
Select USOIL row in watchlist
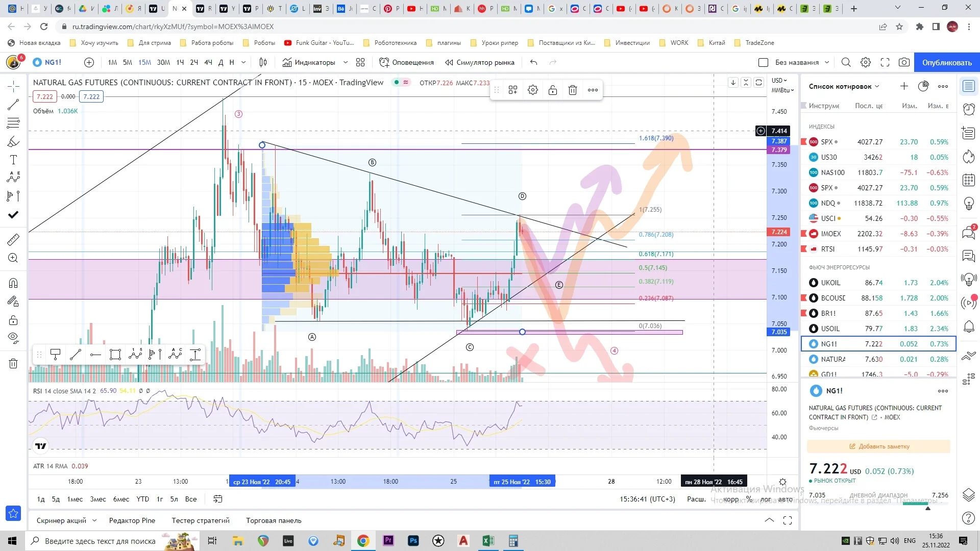click(878, 329)
